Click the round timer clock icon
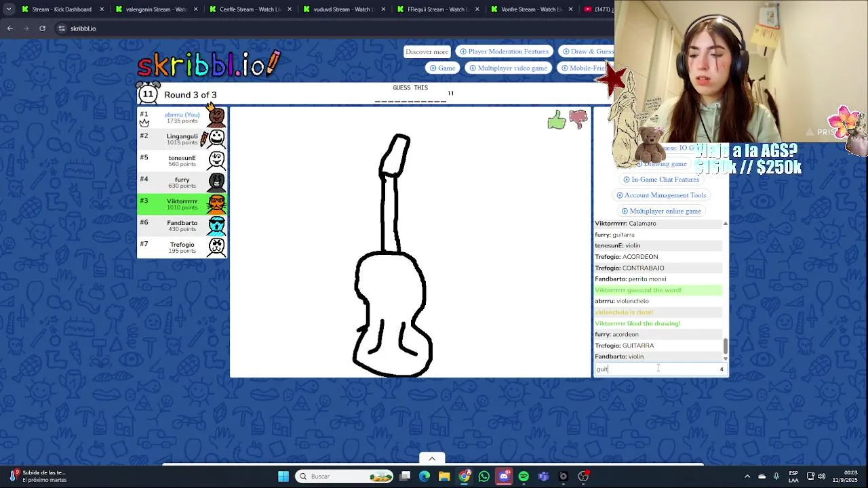Viewport: 868px width, 488px height. 148,94
